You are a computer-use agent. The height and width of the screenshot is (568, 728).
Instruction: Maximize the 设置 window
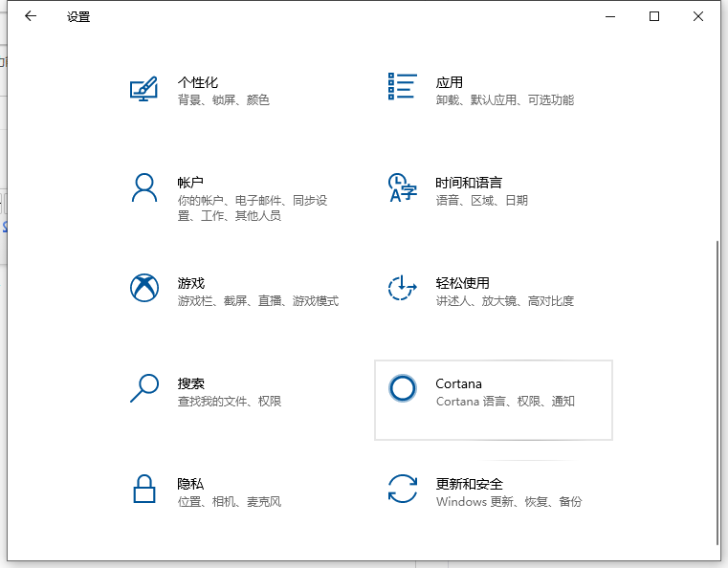(654, 16)
